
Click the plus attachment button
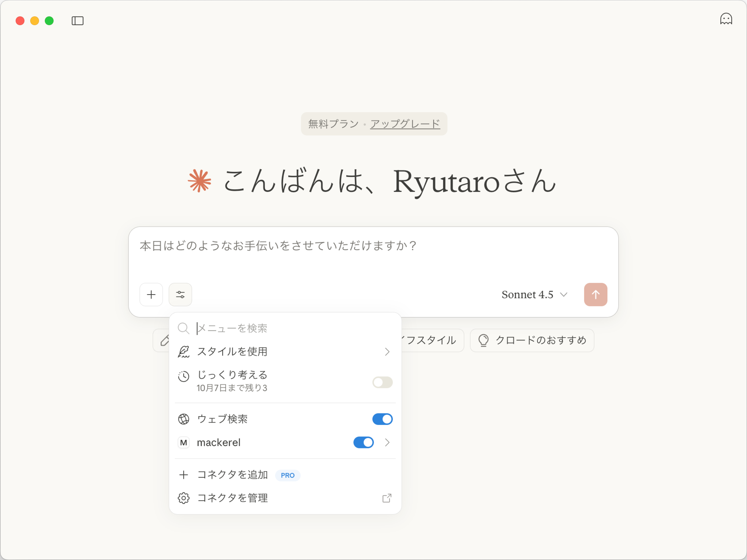pos(151,295)
